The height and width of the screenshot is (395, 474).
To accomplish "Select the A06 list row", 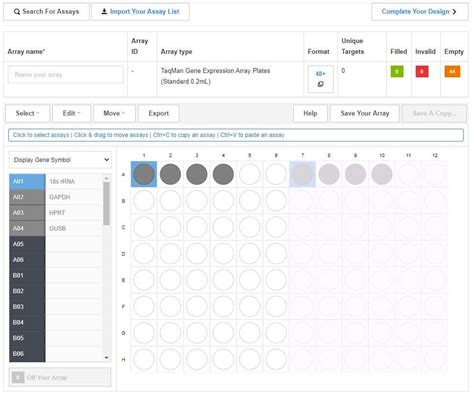I will [56, 260].
